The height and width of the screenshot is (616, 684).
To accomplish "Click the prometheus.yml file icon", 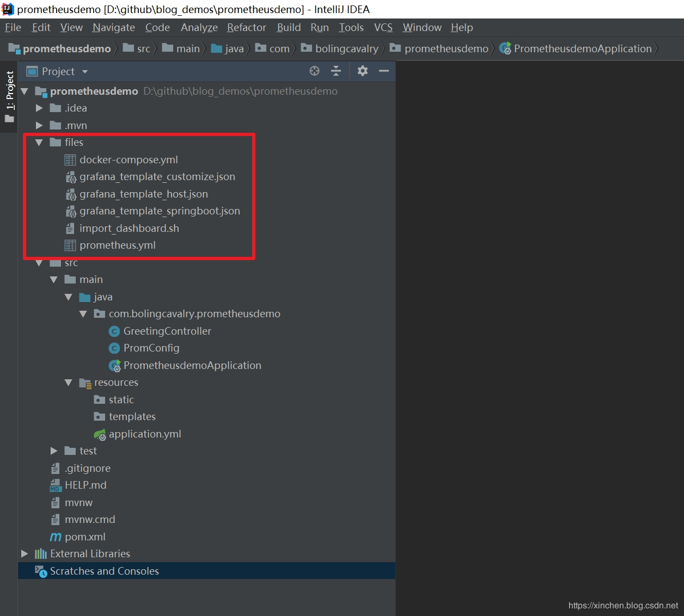I will point(70,245).
